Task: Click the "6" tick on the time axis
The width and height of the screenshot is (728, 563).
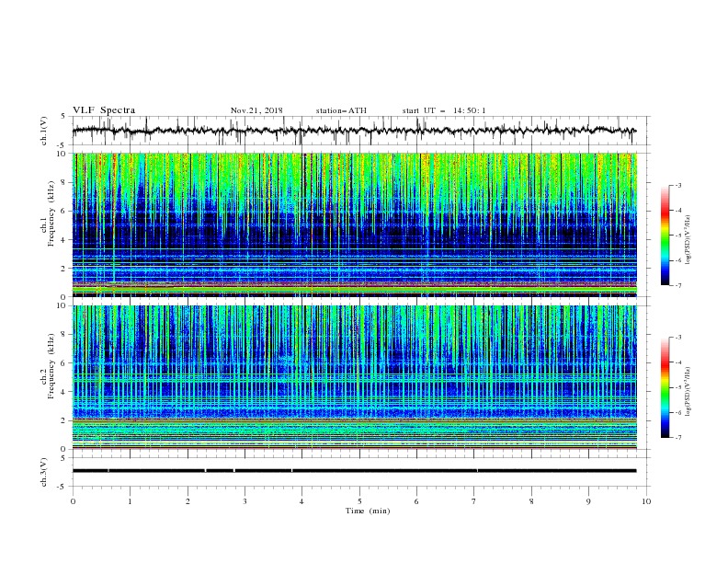Action: [x=416, y=501]
